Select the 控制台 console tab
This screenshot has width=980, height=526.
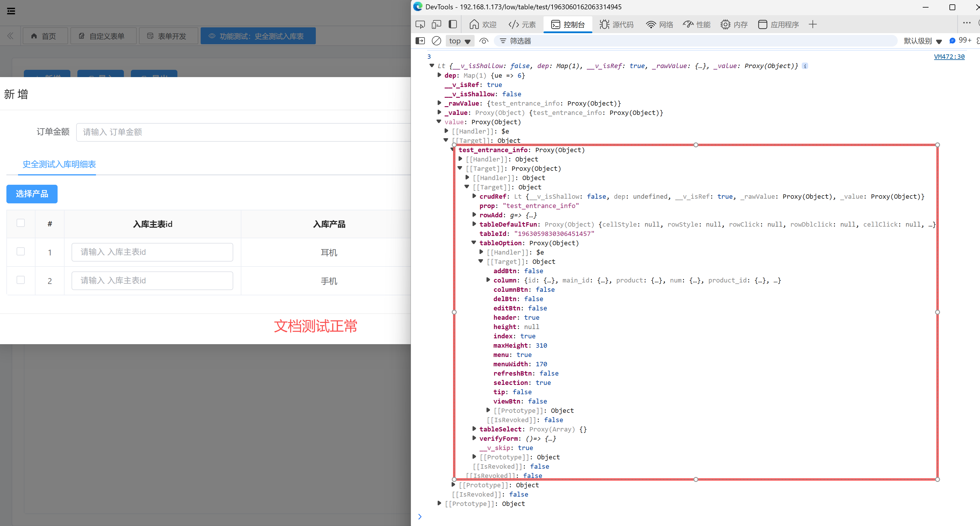[568, 25]
